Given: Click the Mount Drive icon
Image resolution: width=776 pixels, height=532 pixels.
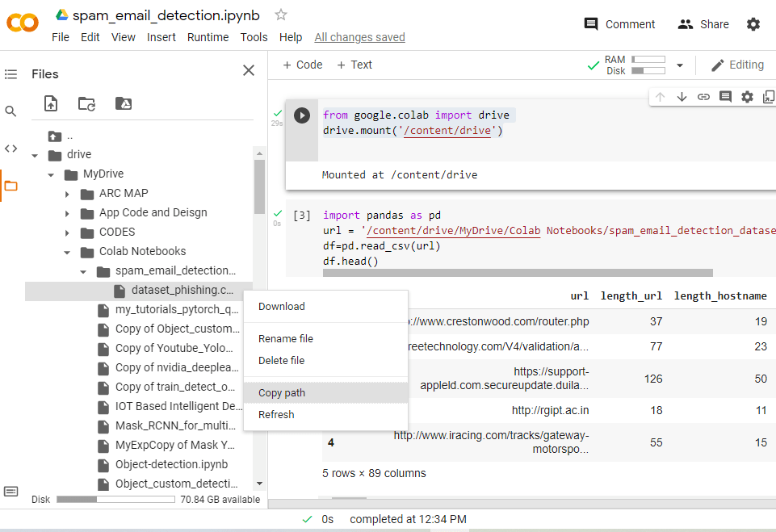Looking at the screenshot, I should [123, 103].
